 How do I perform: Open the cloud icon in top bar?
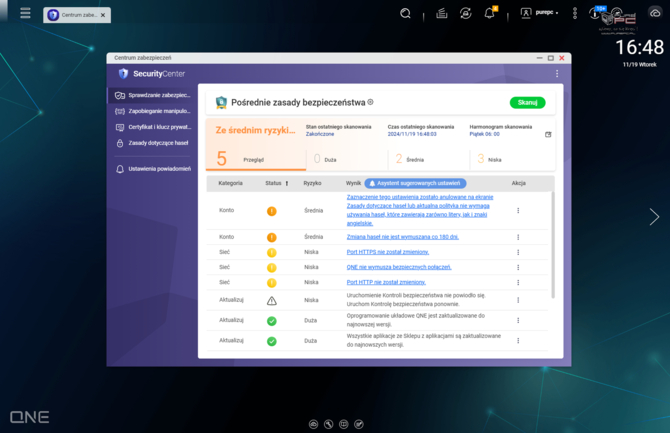[655, 13]
